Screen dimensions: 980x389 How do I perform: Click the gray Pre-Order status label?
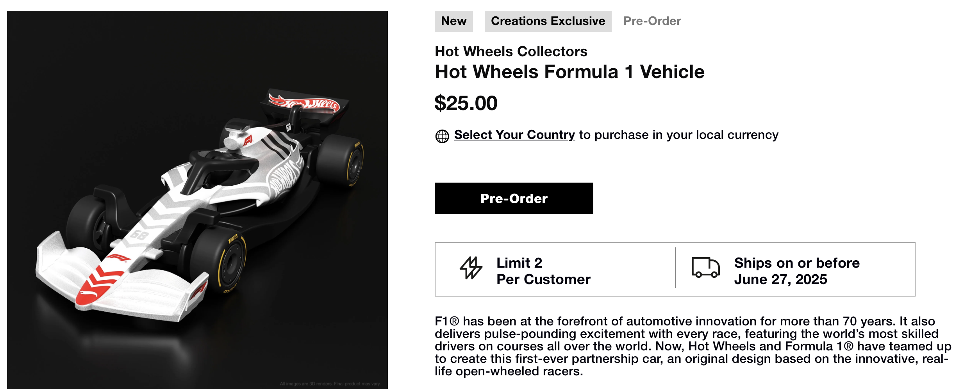click(652, 21)
